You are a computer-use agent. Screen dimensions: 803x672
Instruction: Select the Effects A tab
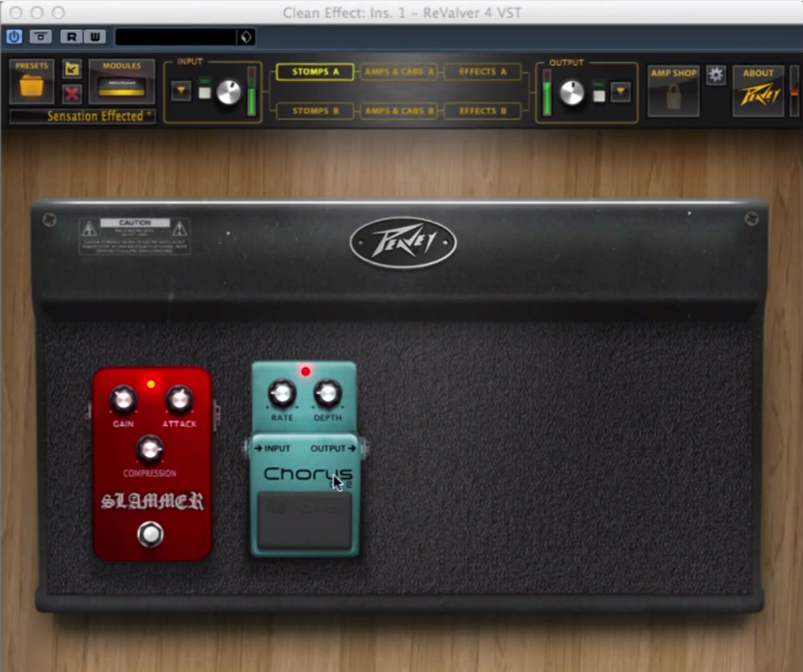(x=483, y=71)
